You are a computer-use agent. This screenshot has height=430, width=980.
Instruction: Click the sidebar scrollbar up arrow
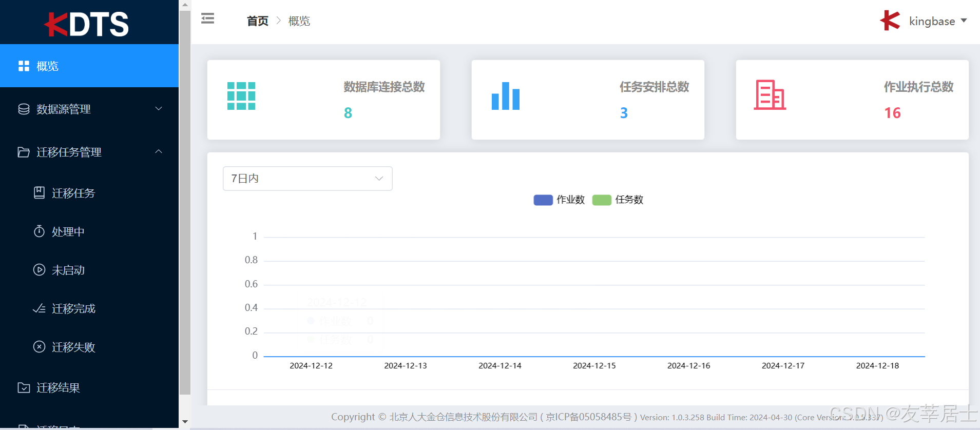[x=185, y=5]
